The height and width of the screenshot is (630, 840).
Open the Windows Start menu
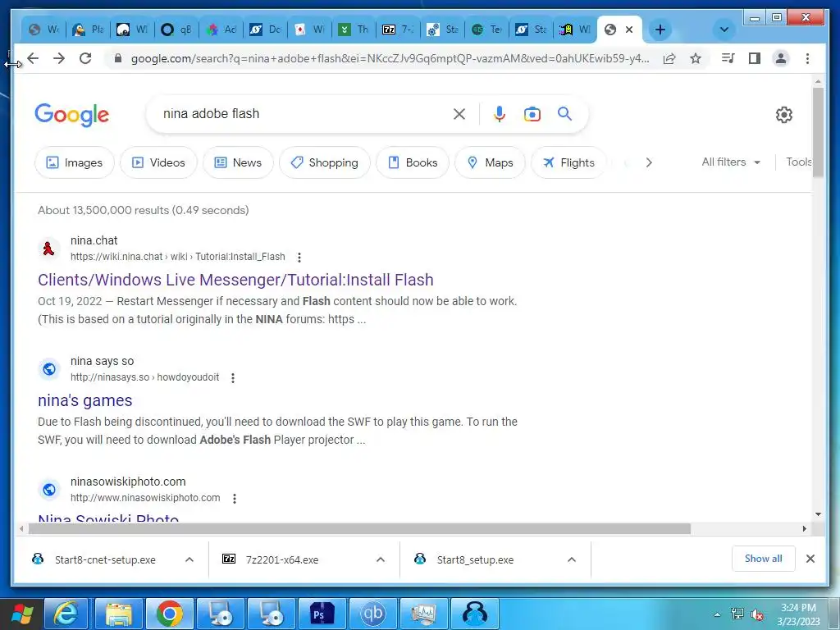coord(21,614)
